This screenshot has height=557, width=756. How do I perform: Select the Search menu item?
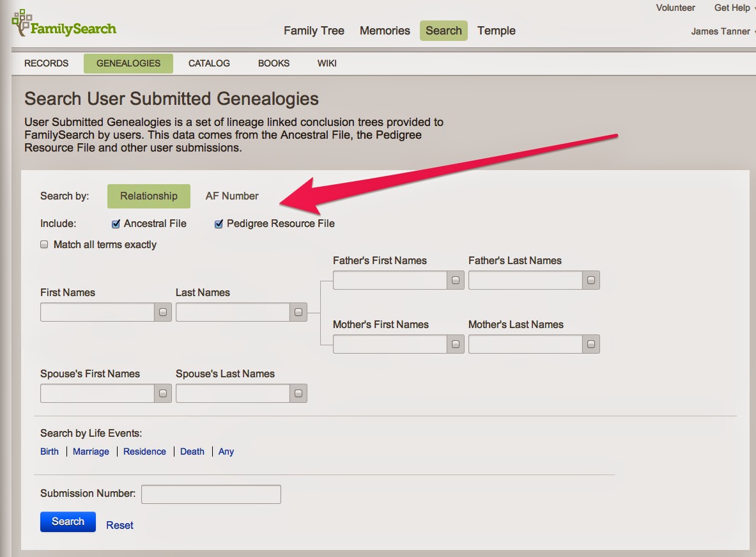pos(444,31)
